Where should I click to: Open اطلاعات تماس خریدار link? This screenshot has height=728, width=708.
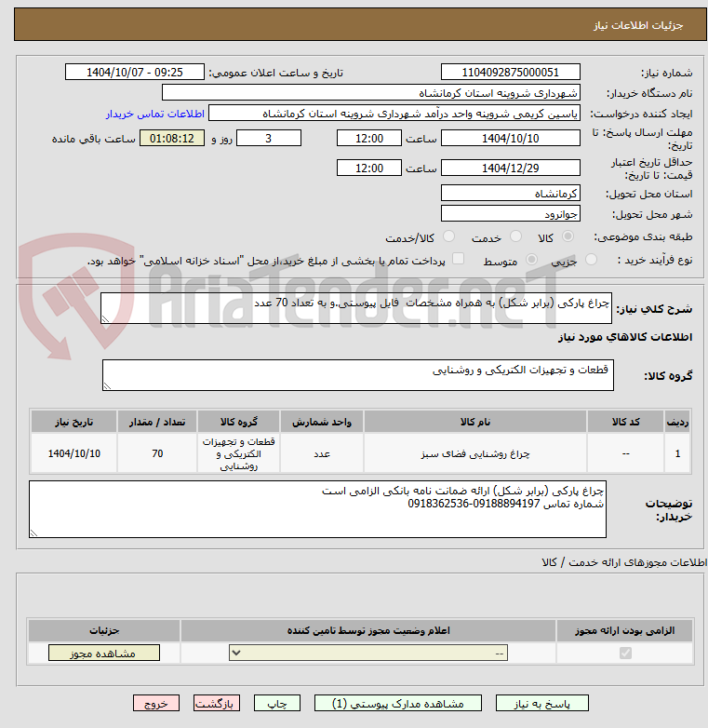coord(155,115)
